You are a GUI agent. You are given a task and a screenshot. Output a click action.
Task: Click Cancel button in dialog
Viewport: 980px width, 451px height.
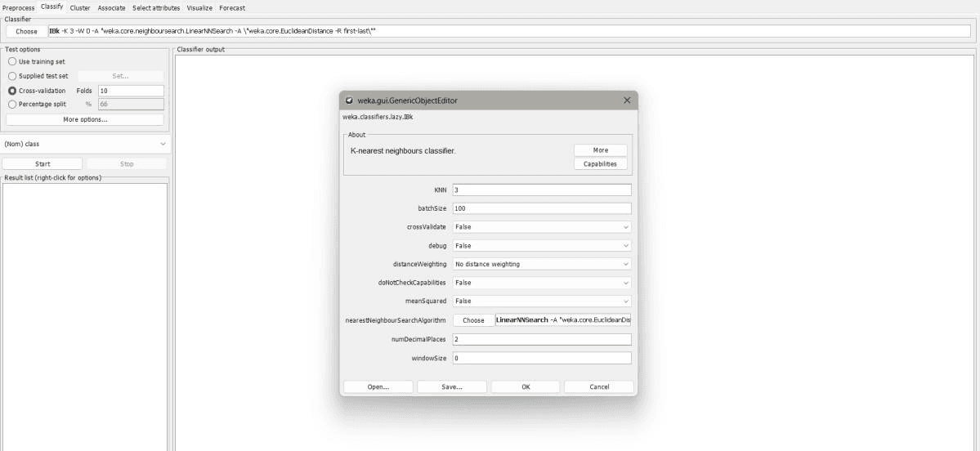pyautogui.click(x=599, y=386)
